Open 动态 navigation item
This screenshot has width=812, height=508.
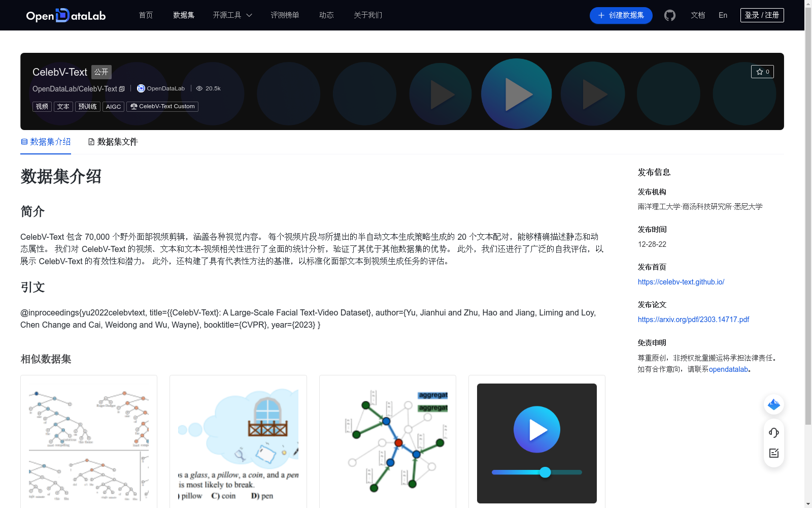point(326,15)
